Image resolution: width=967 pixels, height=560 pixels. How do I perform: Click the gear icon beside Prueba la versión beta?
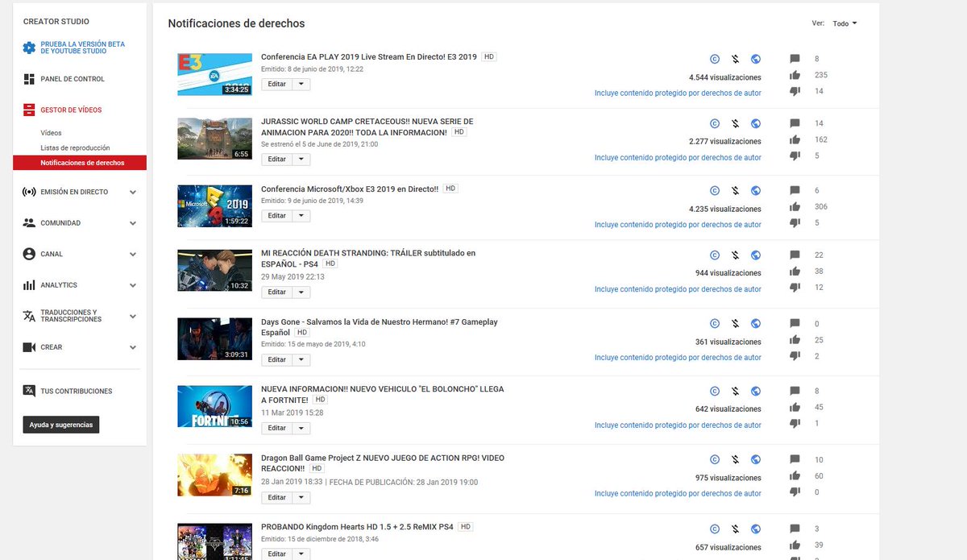tap(29, 48)
